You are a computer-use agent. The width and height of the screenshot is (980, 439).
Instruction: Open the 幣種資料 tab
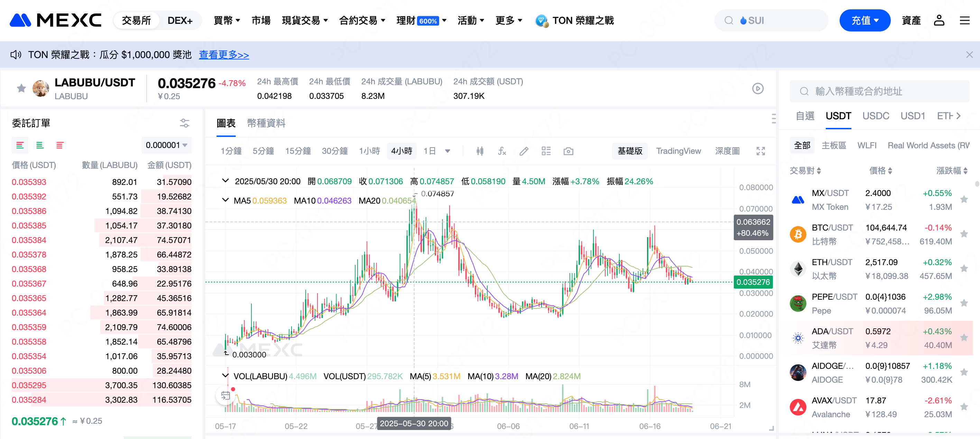[266, 123]
